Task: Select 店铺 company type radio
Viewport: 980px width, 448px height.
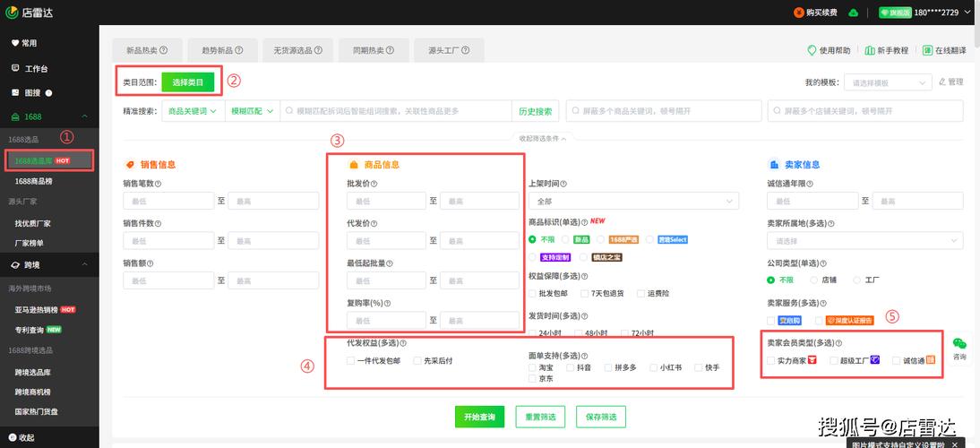Action: (x=813, y=280)
